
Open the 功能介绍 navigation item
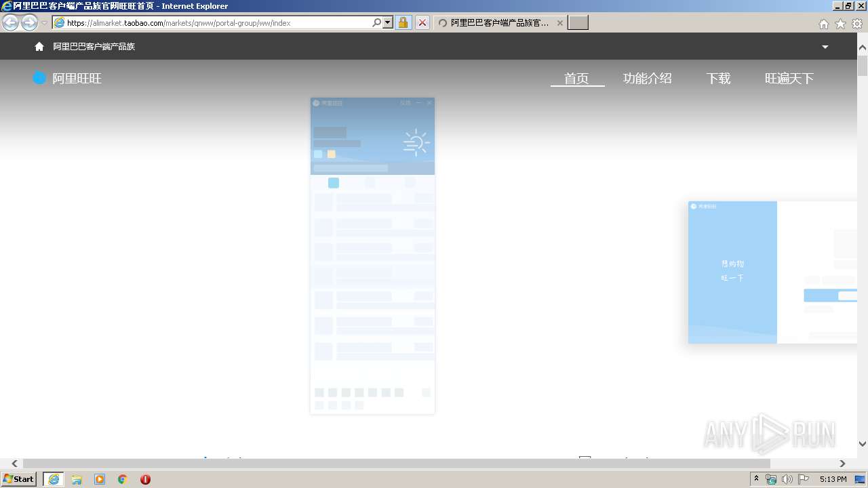coord(648,79)
